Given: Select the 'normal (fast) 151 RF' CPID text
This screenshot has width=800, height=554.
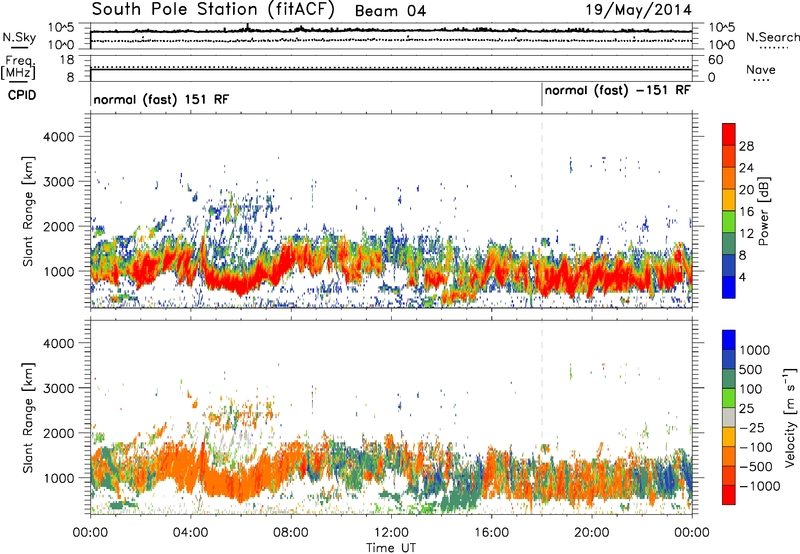Looking at the screenshot, I should coord(161,99).
